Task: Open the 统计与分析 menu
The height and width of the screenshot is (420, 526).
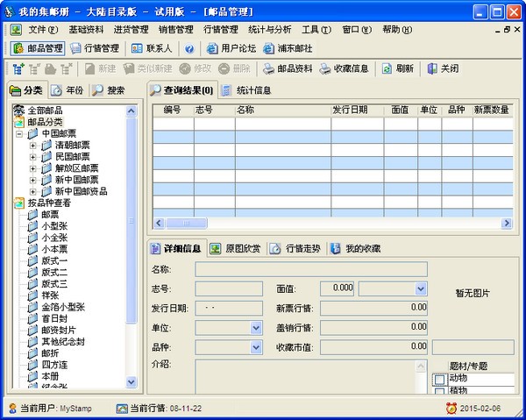Action: [270, 29]
